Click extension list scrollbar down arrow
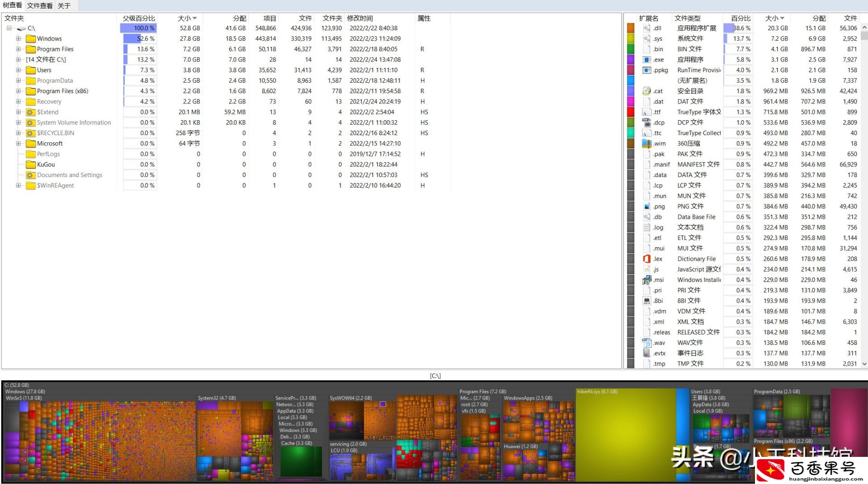Screen dimensions: 868x484 point(864,364)
